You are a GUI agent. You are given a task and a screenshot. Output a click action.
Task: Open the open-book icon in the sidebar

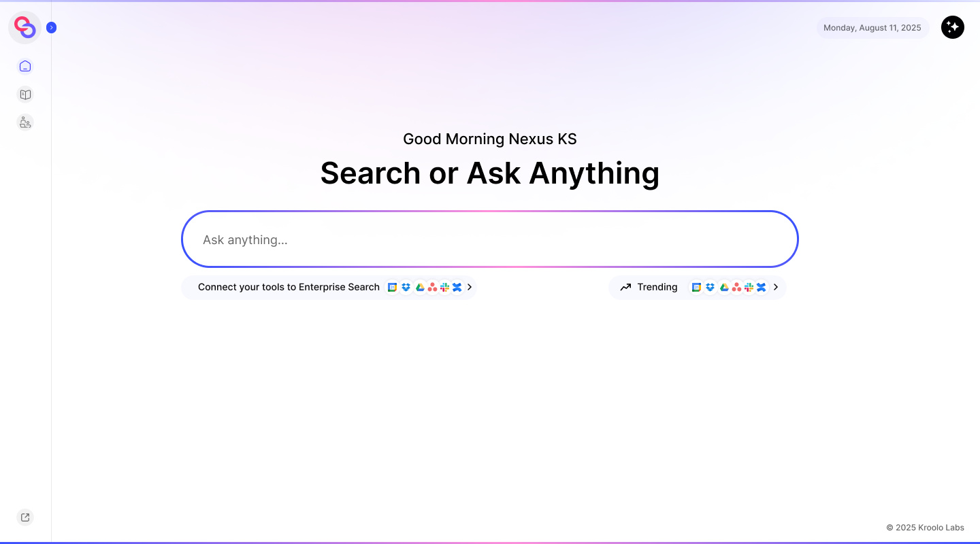pos(25,95)
